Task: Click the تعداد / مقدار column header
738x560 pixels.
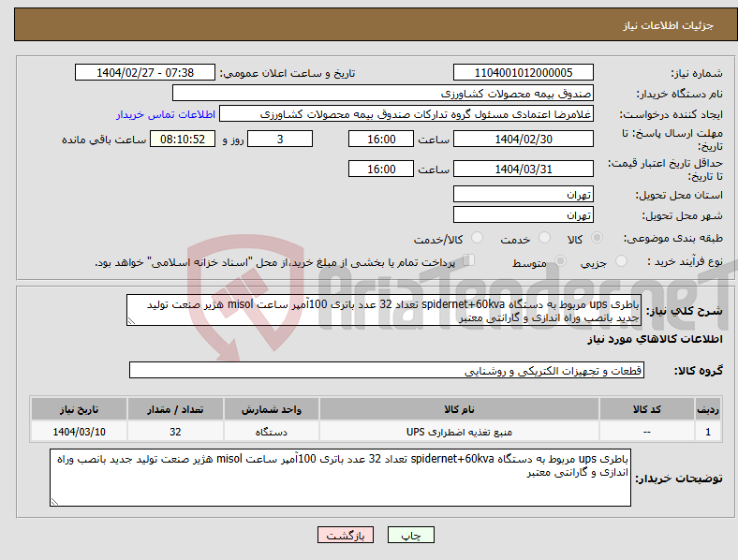Action: [175, 409]
